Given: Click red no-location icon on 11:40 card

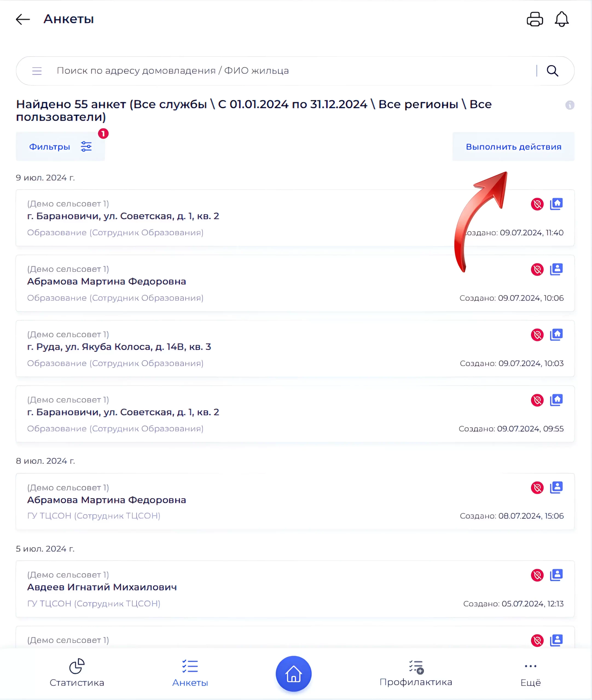Looking at the screenshot, I should pyautogui.click(x=537, y=204).
